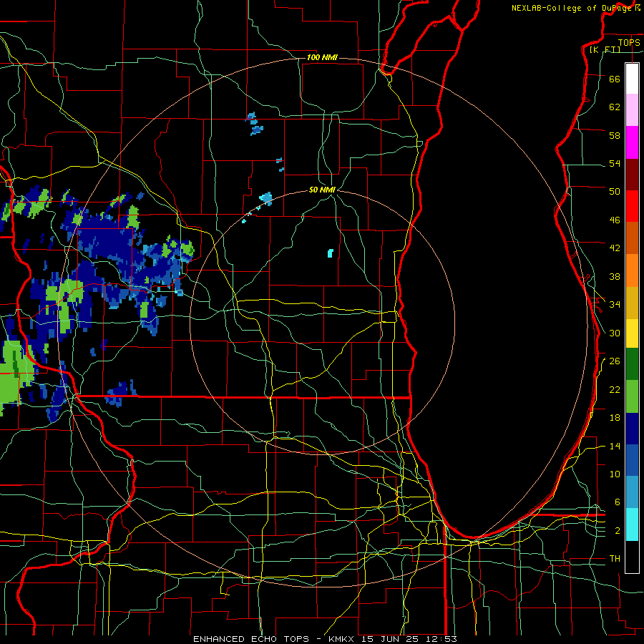Select the magenta swatch in the color bar
This screenshot has height=644, width=644.
point(632,142)
